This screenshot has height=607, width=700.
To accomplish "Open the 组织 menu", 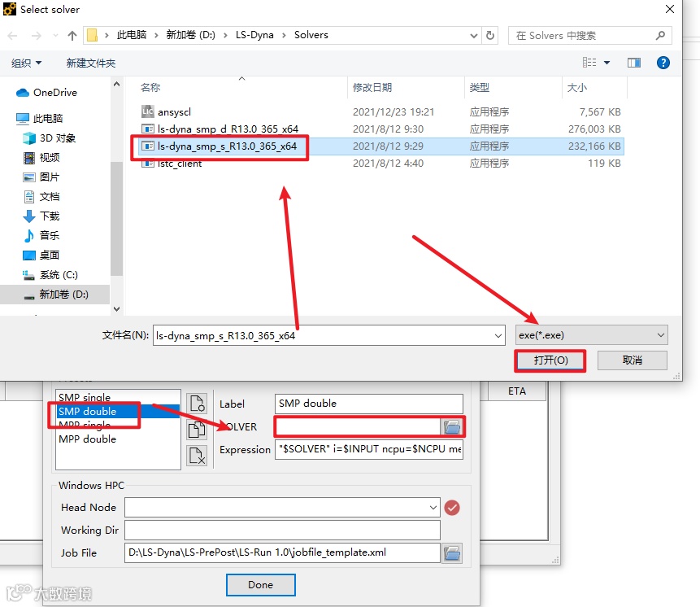I will pos(26,63).
